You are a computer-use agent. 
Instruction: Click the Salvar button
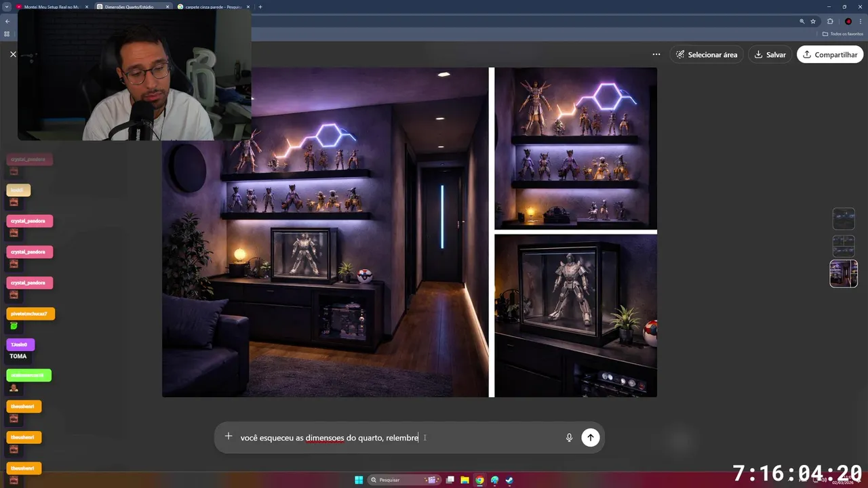770,54
